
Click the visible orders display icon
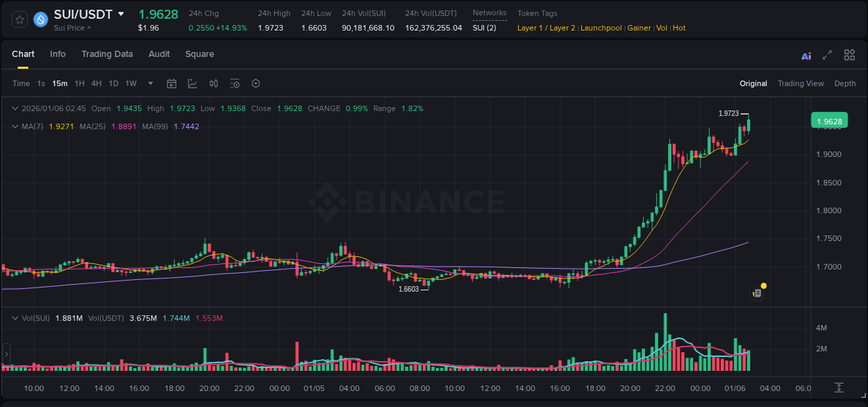[235, 83]
